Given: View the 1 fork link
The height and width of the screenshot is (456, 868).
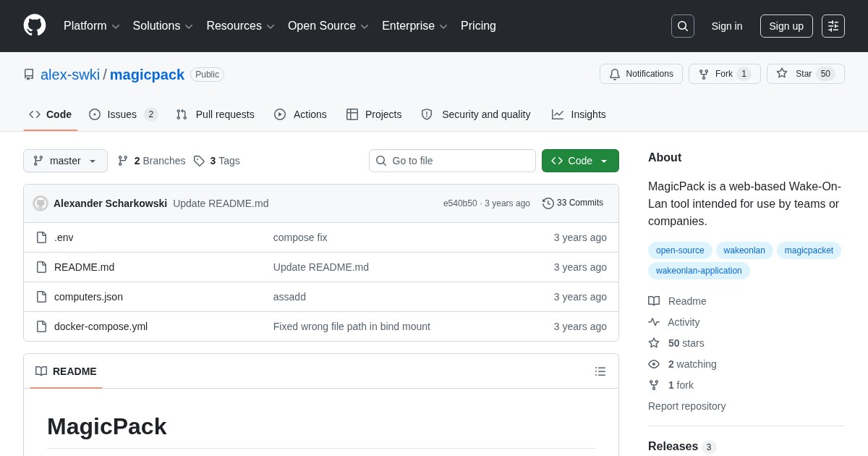Looking at the screenshot, I should [x=671, y=385].
